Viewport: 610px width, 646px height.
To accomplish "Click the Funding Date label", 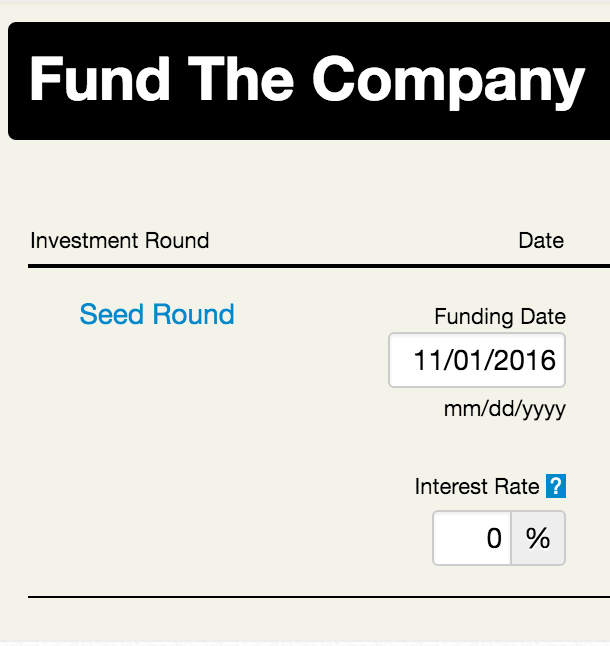I will click(500, 317).
